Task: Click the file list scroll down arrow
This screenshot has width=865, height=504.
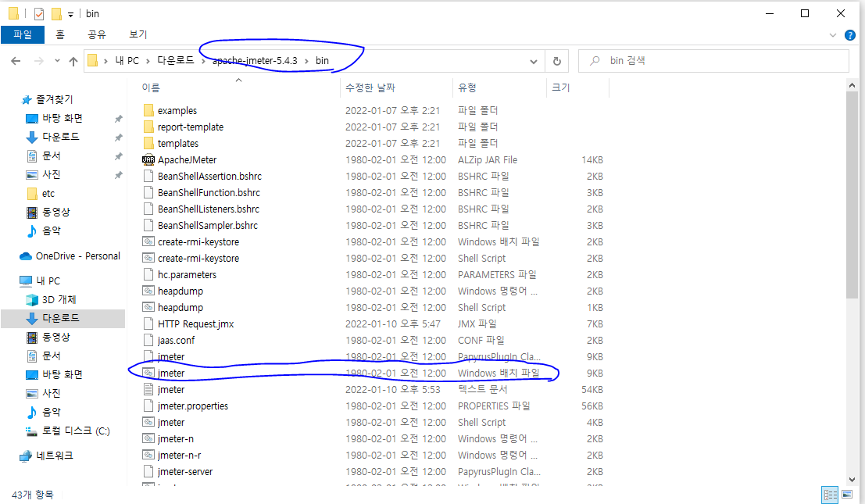Action: (x=852, y=480)
